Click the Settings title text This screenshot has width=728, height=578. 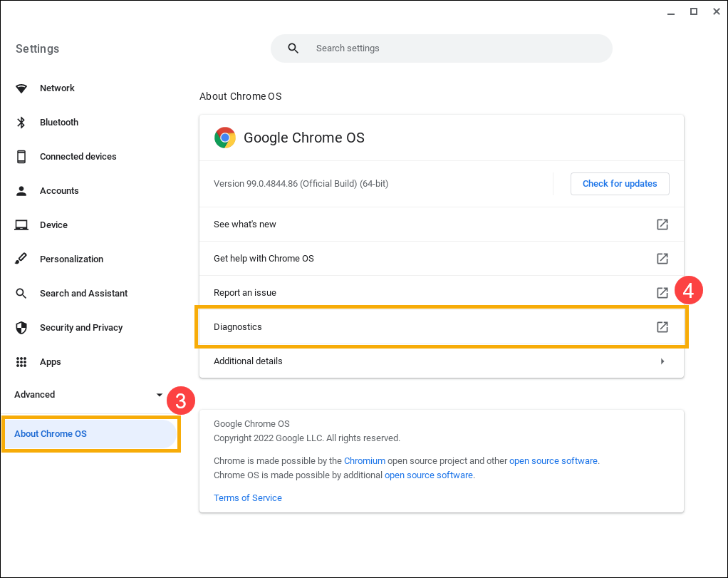click(x=38, y=48)
